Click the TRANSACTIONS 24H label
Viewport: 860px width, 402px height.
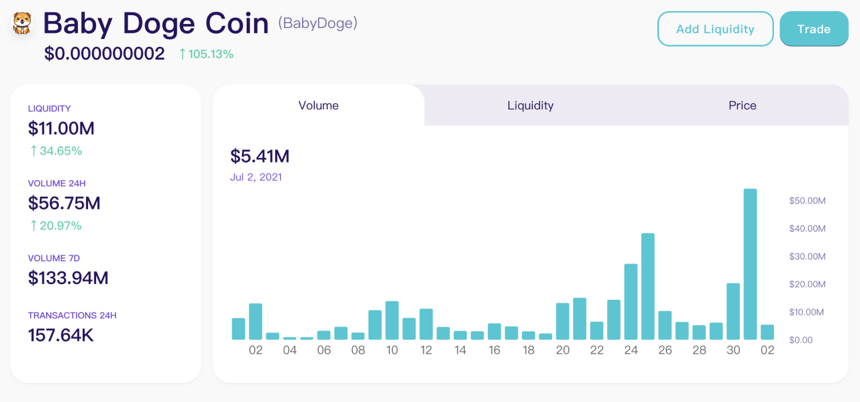(72, 315)
